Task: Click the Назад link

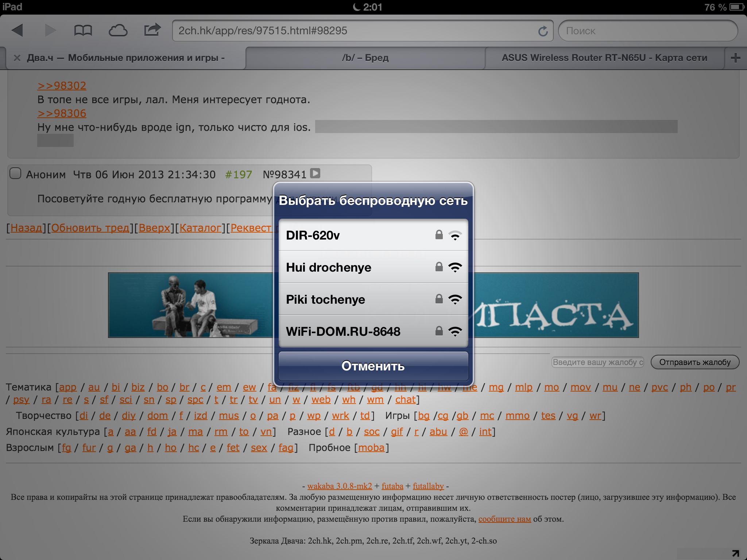Action: pyautogui.click(x=26, y=228)
